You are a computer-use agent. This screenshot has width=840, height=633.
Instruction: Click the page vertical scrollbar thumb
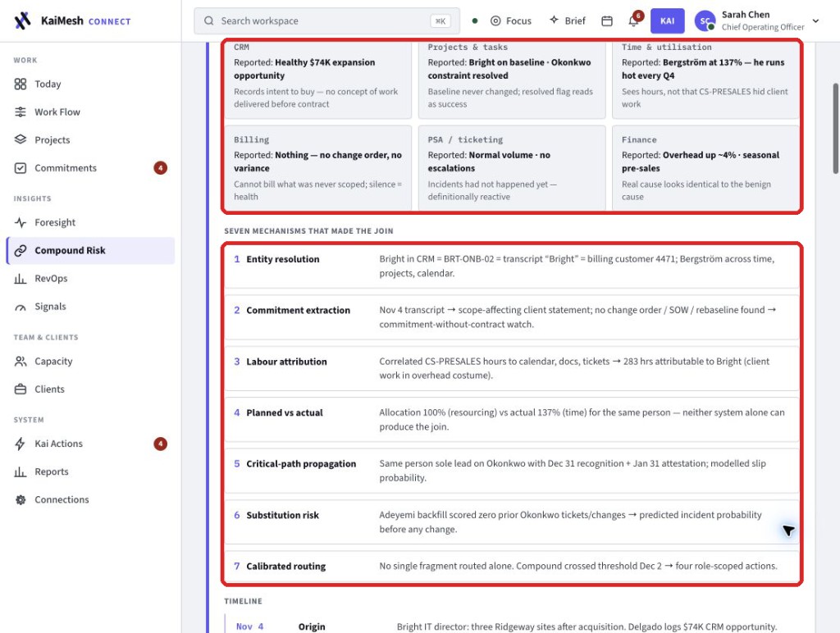[835, 129]
